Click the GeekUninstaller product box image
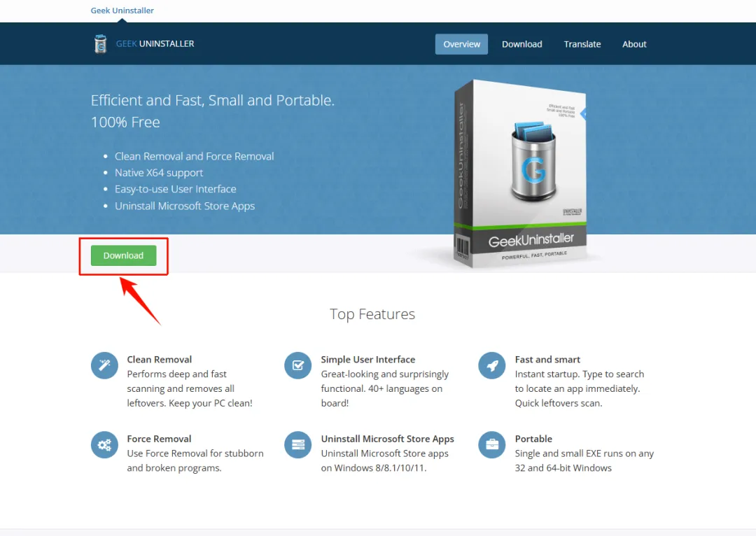Image resolution: width=756 pixels, height=536 pixels. point(521,174)
